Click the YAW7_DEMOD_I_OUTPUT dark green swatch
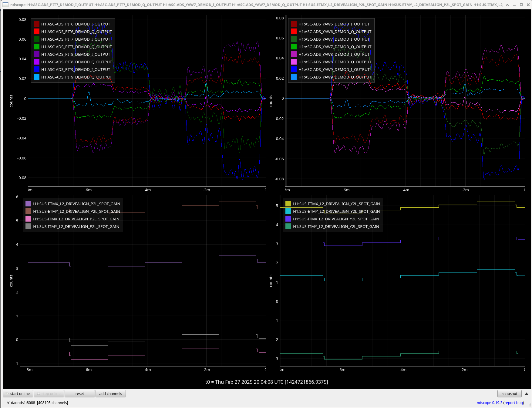 pyautogui.click(x=294, y=39)
